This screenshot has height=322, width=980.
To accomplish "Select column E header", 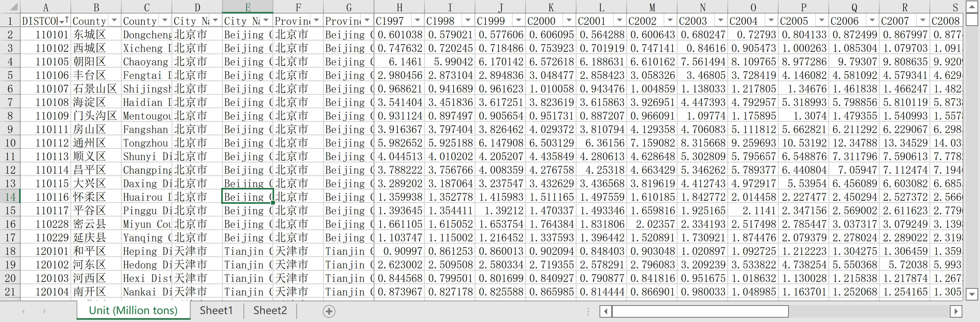I will (x=248, y=7).
